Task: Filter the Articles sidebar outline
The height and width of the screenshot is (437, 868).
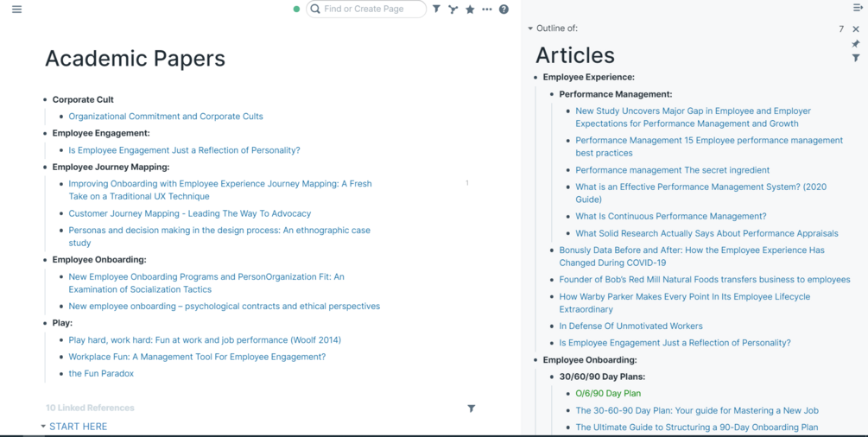Action: (x=856, y=58)
